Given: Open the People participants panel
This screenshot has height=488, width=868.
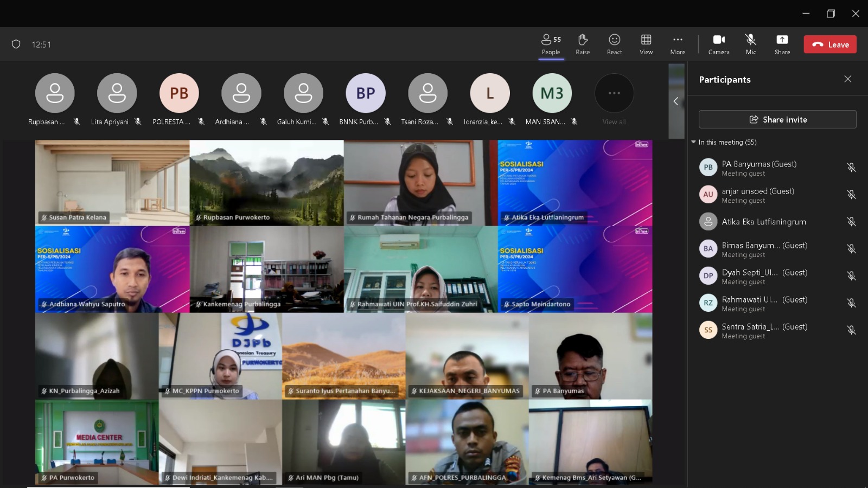Looking at the screenshot, I should pos(551,44).
